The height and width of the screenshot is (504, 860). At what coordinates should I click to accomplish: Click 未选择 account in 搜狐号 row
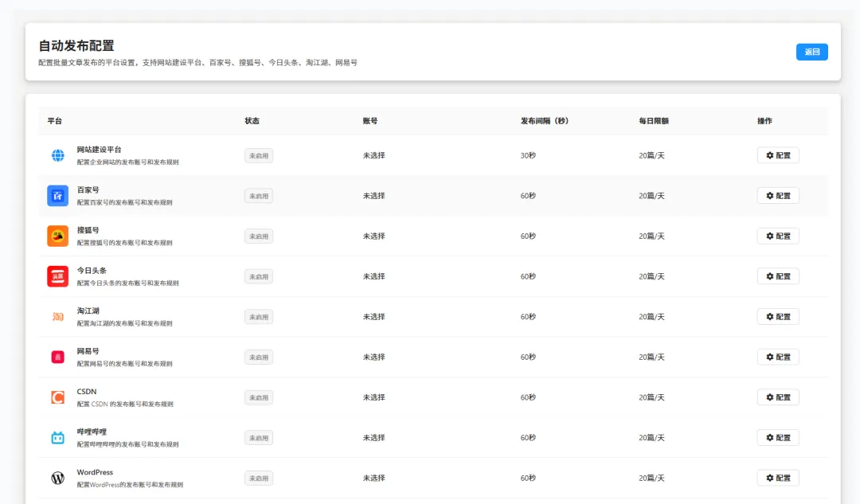coord(374,236)
